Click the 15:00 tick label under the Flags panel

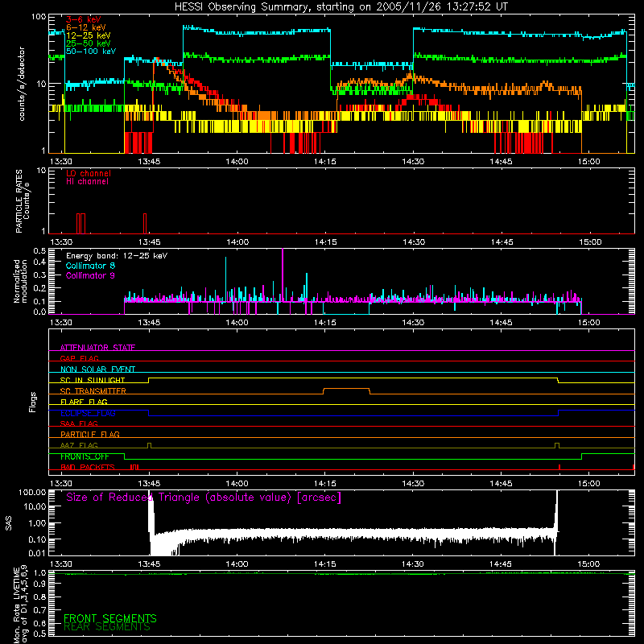[589, 484]
